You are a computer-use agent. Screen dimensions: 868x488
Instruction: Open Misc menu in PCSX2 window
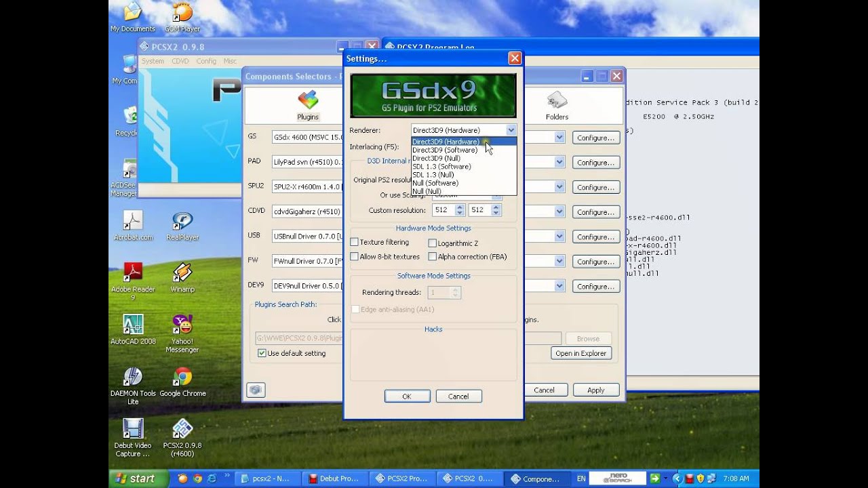(x=230, y=61)
